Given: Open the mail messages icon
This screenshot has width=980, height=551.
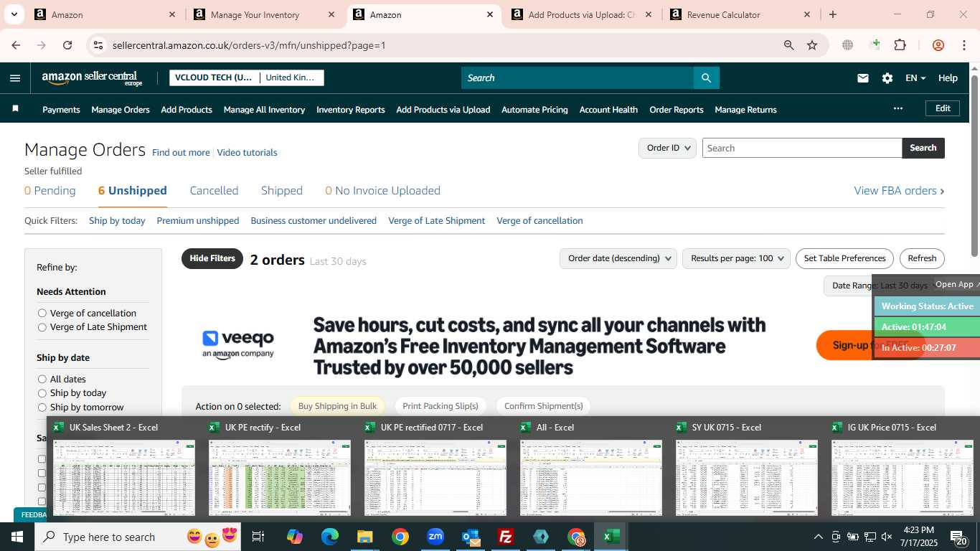Looking at the screenshot, I should (863, 78).
